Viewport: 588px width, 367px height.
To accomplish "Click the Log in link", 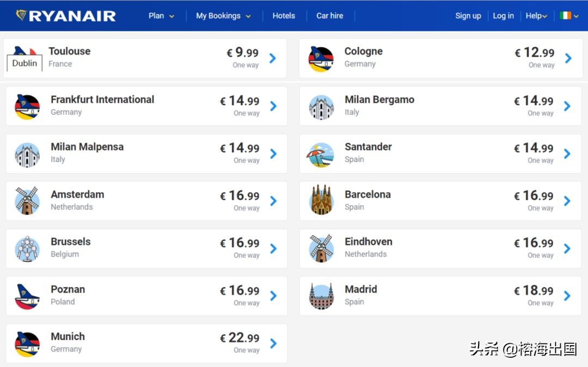I will (x=503, y=16).
